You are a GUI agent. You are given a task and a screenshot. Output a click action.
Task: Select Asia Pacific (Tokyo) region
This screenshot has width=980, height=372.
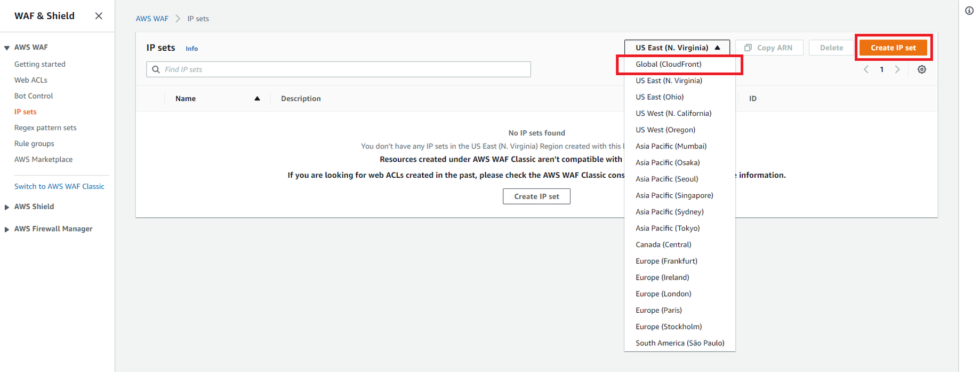tap(667, 228)
